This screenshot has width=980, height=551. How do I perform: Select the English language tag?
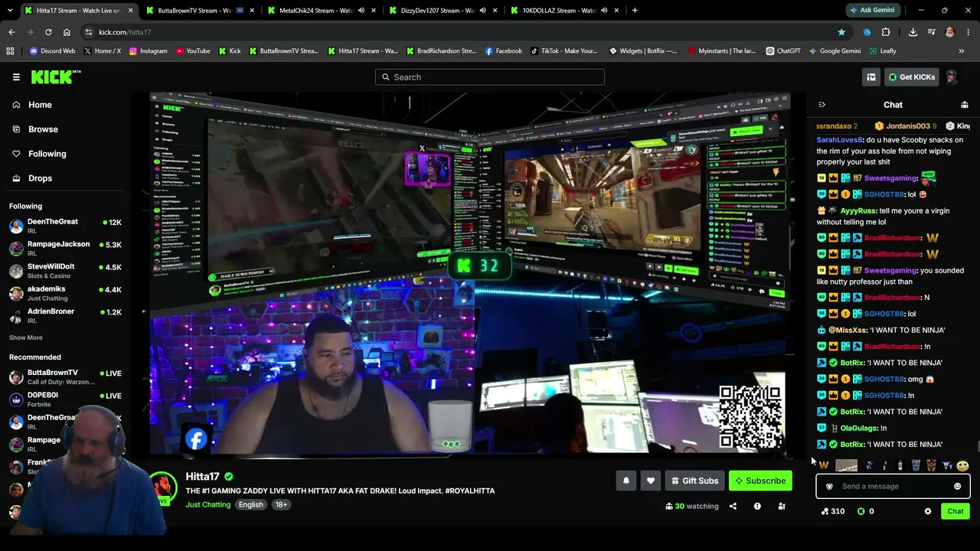pos(250,505)
